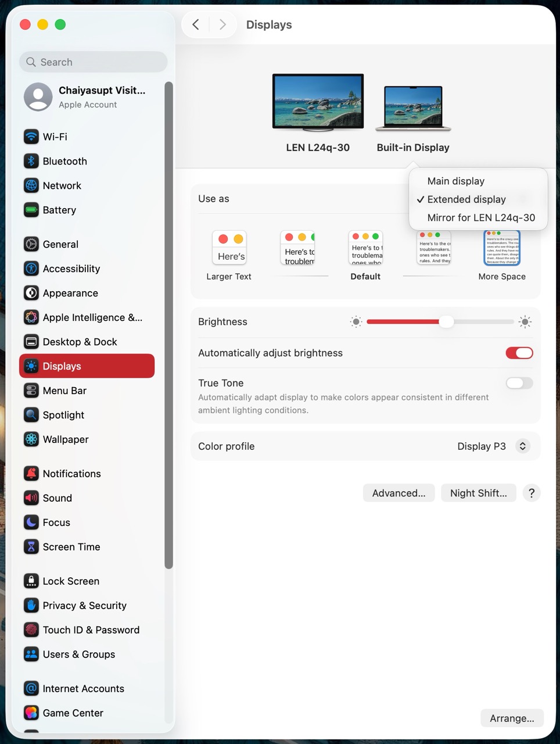Open the Color profile Display P3 dropdown
560x744 pixels.
pos(494,446)
